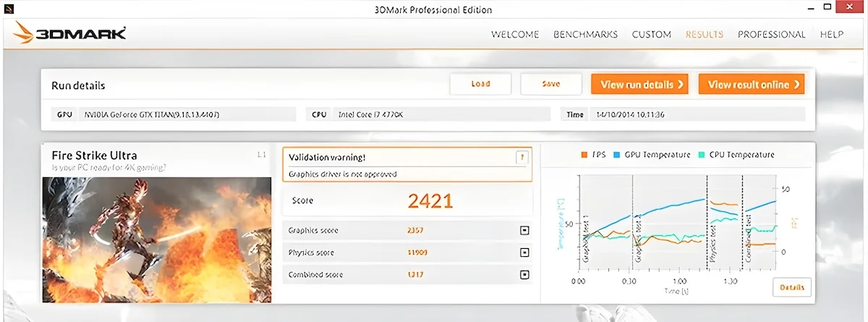
Task: Select the Results tab
Action: tap(704, 34)
